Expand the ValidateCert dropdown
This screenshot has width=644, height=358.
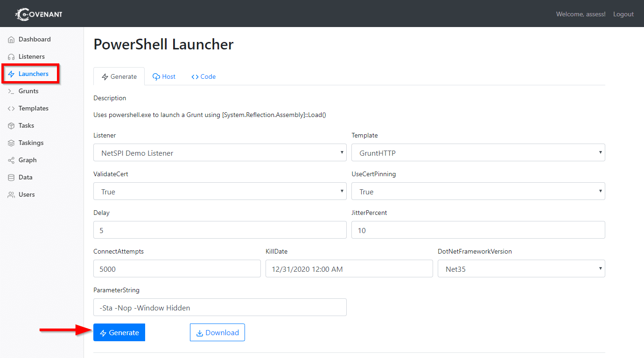click(x=220, y=191)
